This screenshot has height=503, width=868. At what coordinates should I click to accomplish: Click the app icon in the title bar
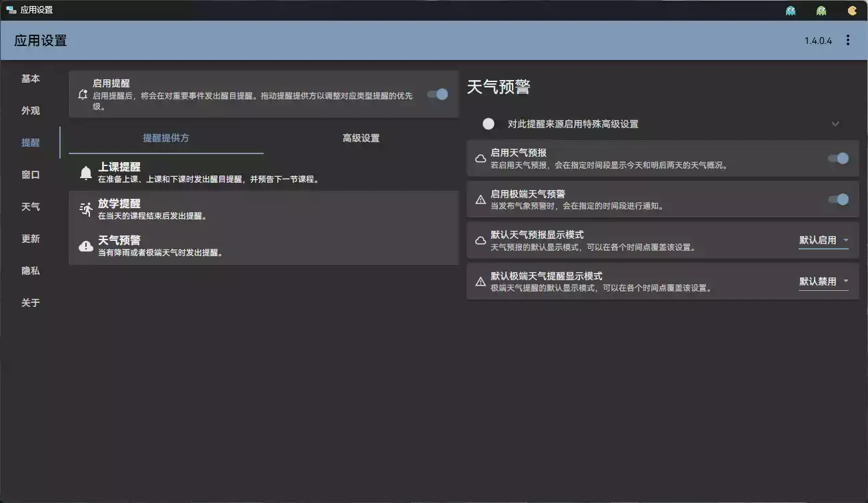coord(11,10)
